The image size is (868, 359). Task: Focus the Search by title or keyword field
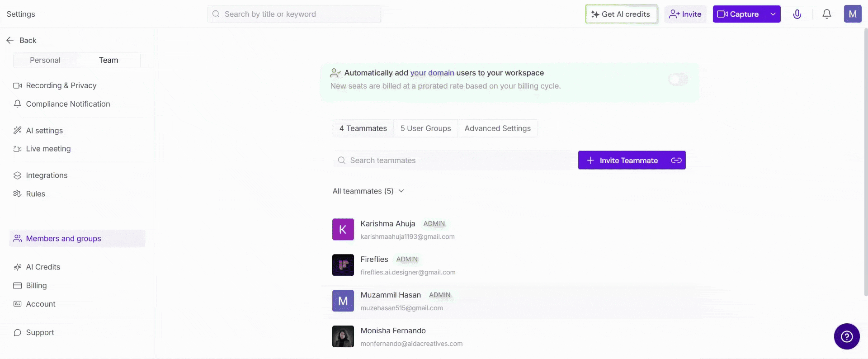point(294,14)
